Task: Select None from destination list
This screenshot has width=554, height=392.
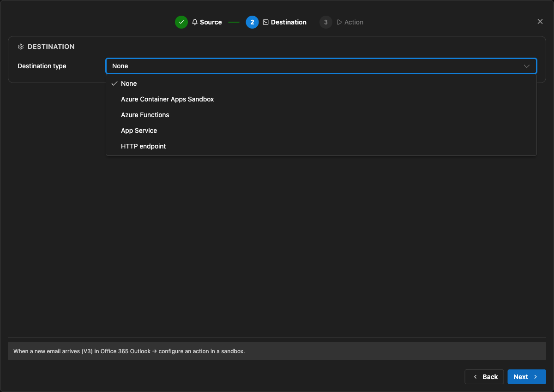Action: point(321,83)
